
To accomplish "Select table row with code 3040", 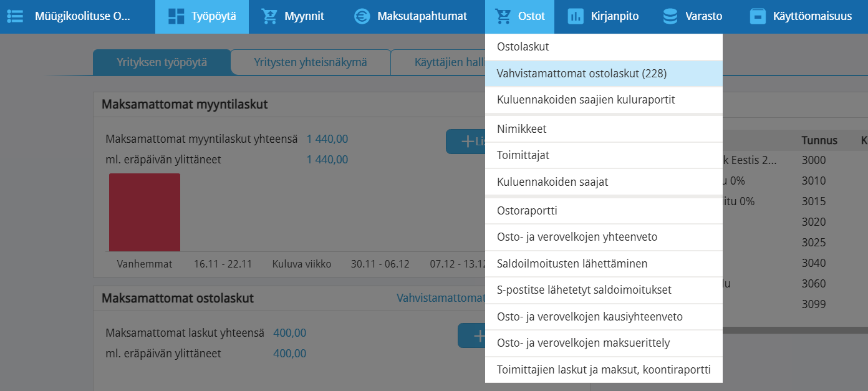I will (x=795, y=263).
